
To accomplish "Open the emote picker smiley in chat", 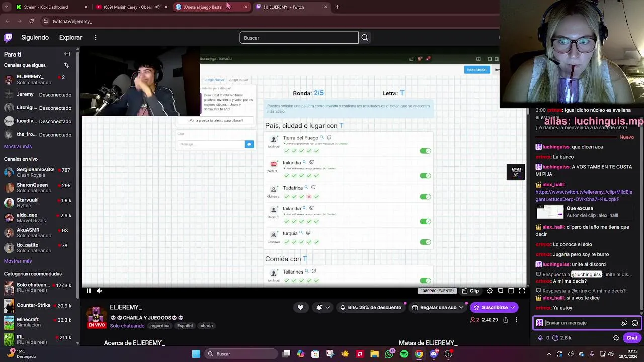I will [635, 323].
